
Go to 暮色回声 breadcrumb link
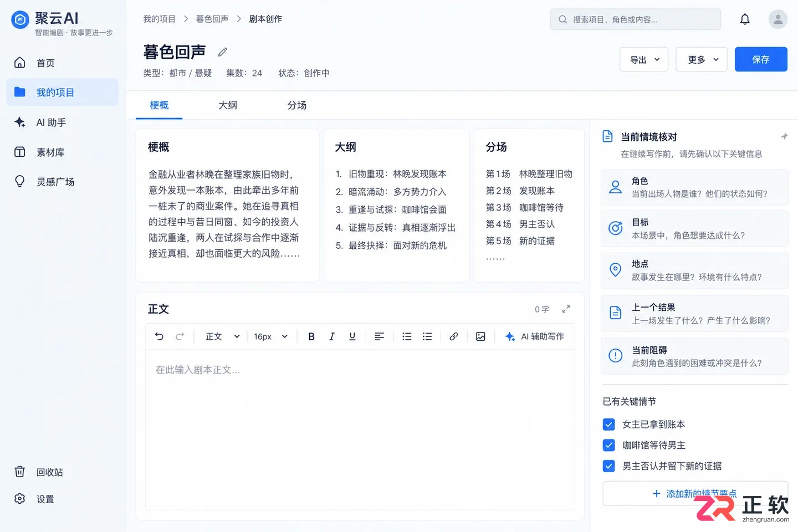coord(212,19)
